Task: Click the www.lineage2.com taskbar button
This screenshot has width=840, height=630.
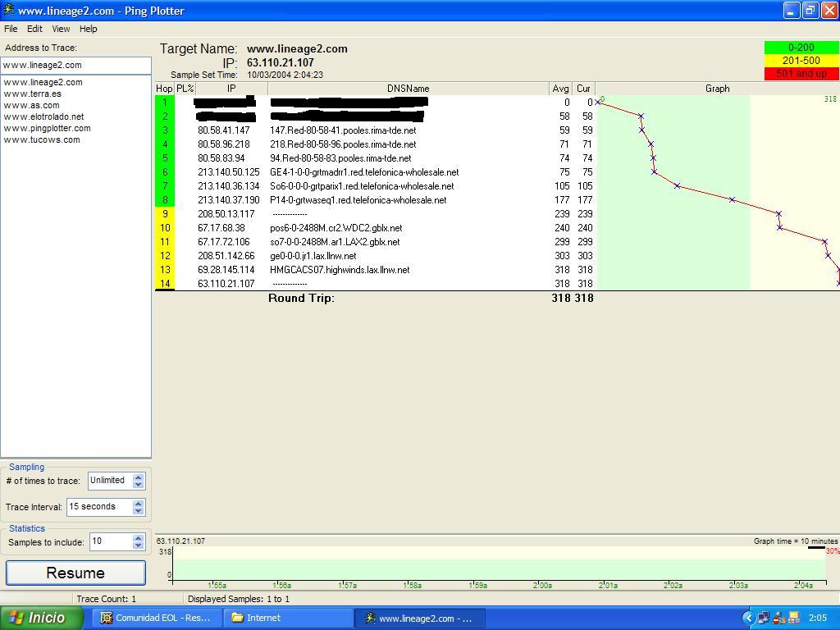Action: tap(419, 619)
